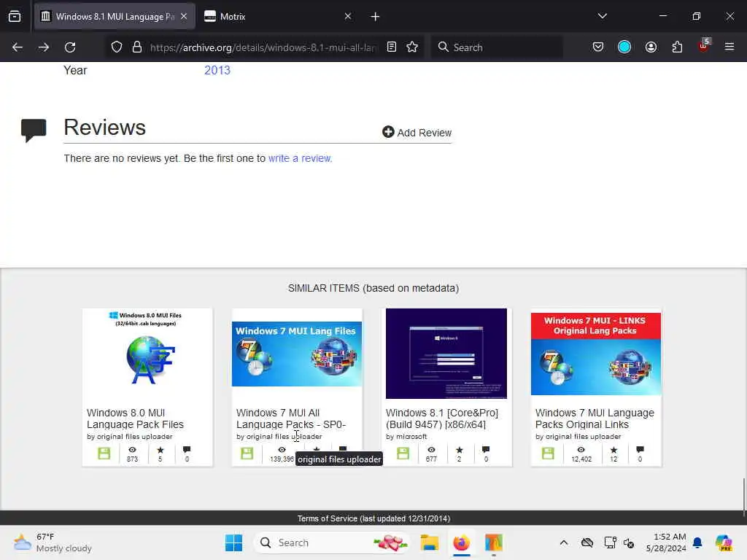
Task: Open the weather widget showing 67°F
Action: click(53, 542)
